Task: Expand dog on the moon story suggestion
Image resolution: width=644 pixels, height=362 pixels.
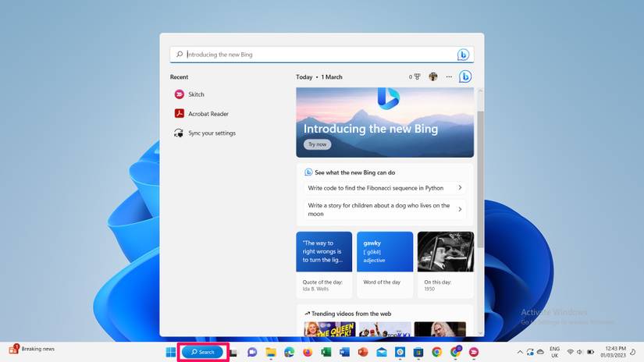Action: [x=384, y=209]
